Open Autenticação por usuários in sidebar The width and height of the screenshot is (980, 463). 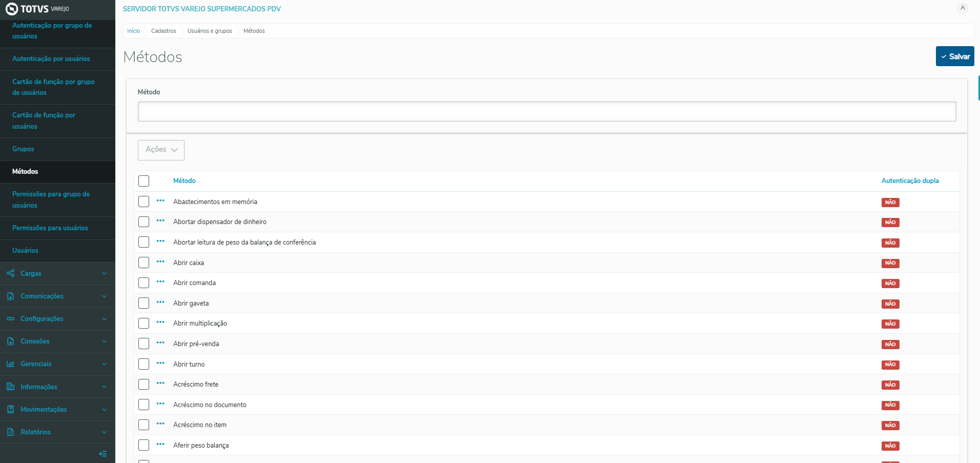(x=51, y=59)
